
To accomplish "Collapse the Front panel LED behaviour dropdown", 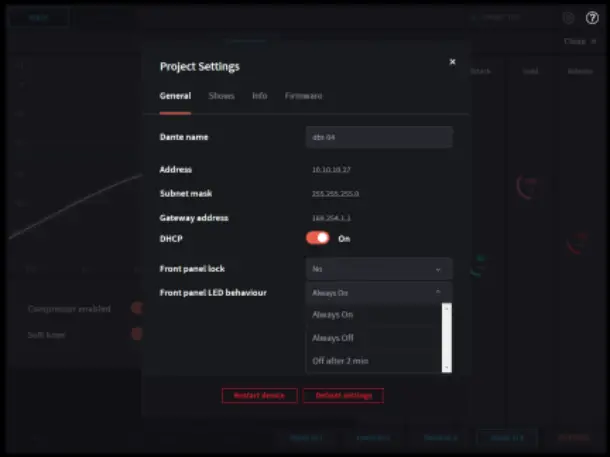I will click(x=379, y=292).
